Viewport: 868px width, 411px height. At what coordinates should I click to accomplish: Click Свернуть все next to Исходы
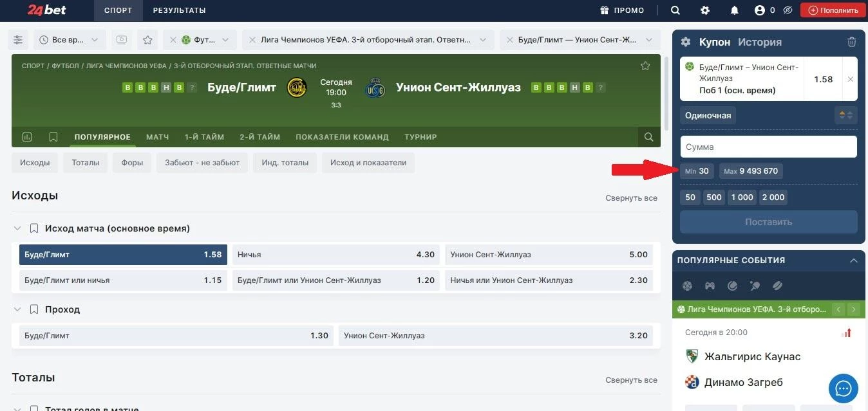[x=631, y=198]
